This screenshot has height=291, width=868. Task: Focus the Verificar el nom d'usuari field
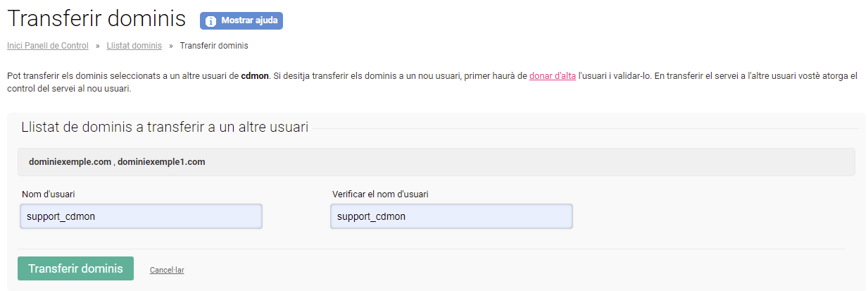pyautogui.click(x=451, y=216)
